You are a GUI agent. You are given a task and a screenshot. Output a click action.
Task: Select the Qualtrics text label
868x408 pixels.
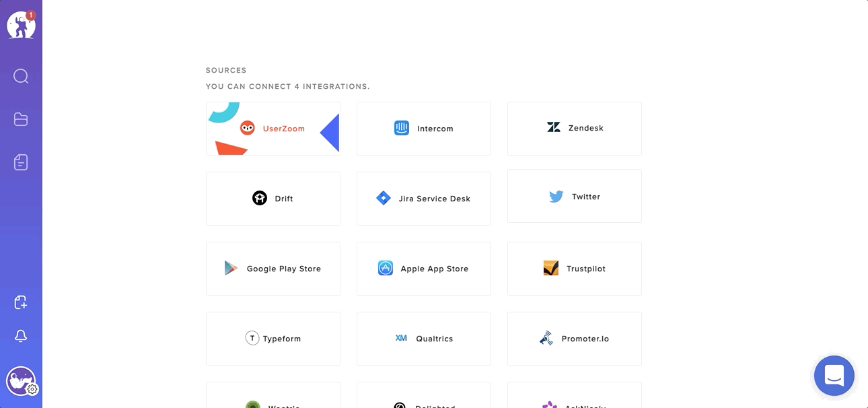(435, 339)
